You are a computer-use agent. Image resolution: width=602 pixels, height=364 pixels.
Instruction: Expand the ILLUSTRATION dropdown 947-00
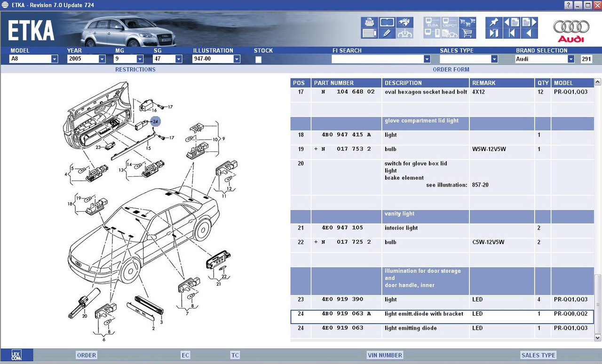click(x=237, y=59)
